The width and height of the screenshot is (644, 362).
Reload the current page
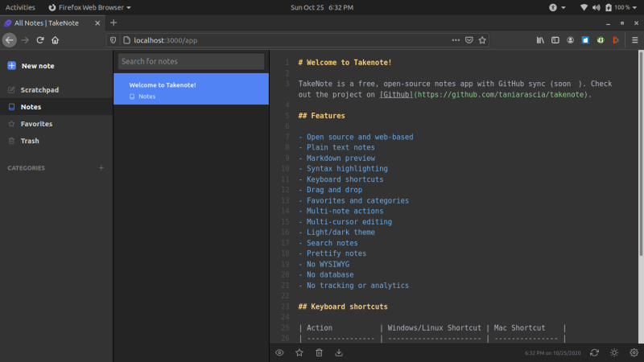tap(39, 40)
